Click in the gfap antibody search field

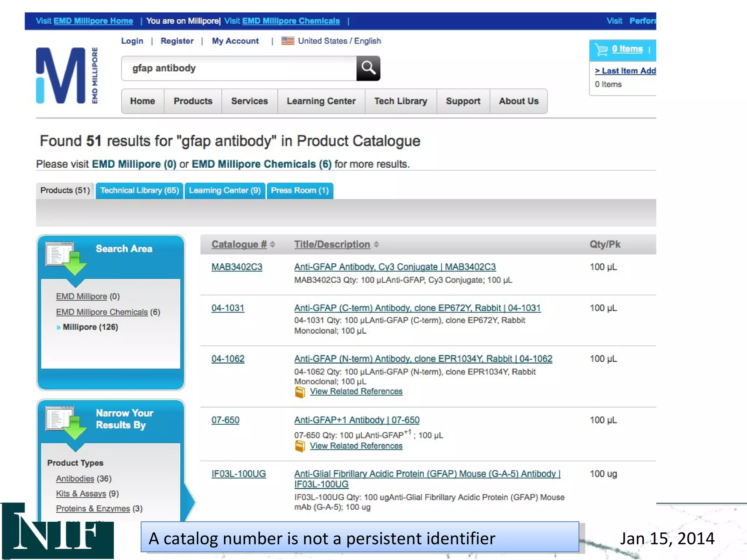click(239, 68)
